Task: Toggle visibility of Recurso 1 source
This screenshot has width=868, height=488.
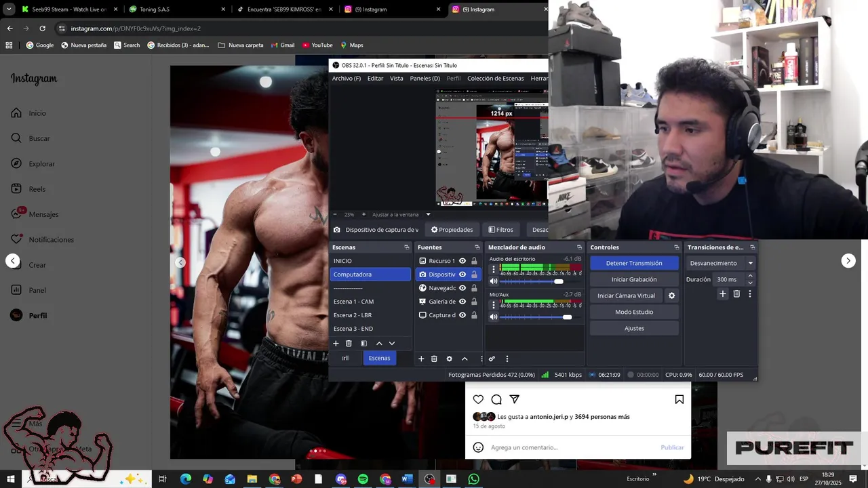Action: coord(462,261)
